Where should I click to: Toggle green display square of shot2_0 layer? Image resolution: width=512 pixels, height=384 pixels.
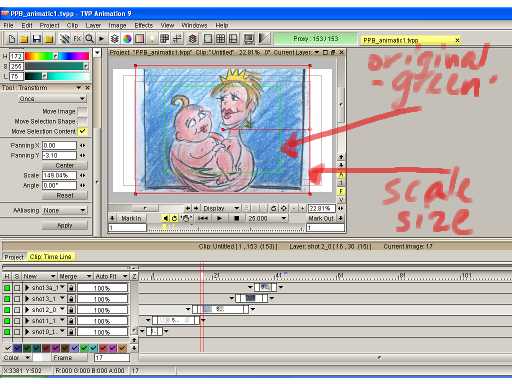coord(7,310)
